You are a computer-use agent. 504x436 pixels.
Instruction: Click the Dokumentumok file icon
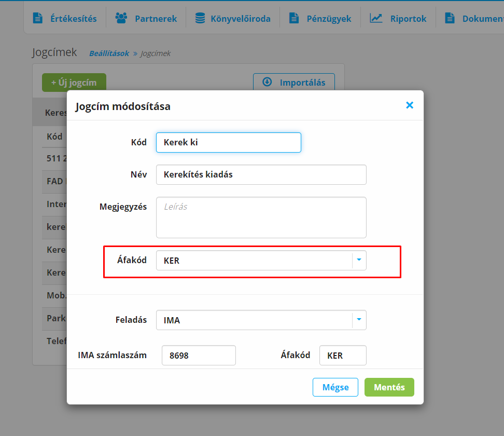pos(450,18)
